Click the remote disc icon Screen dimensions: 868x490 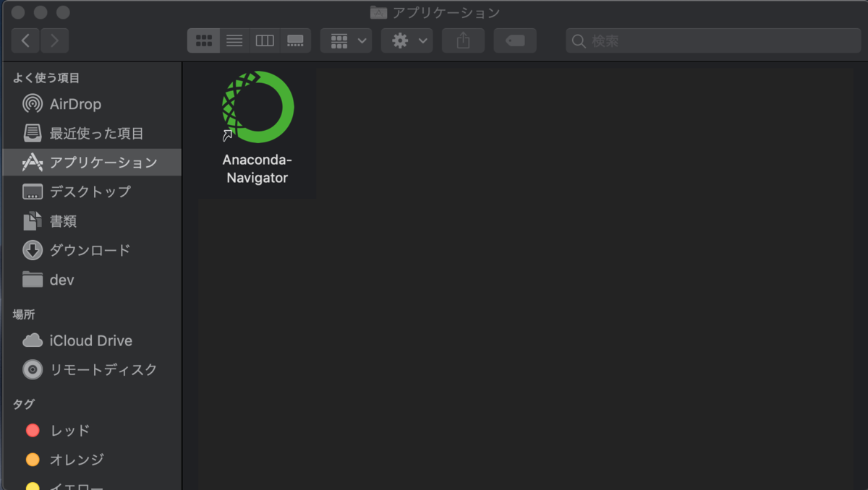tap(33, 369)
